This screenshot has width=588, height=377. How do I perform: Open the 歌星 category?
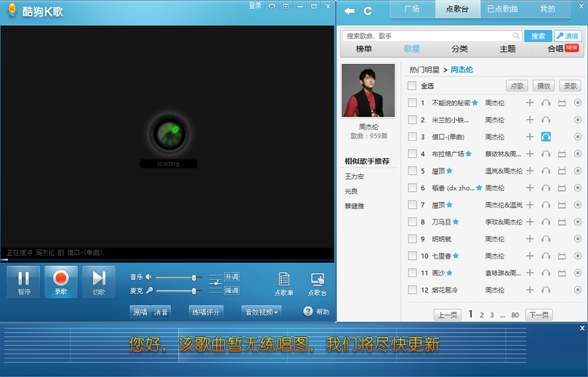click(x=412, y=49)
